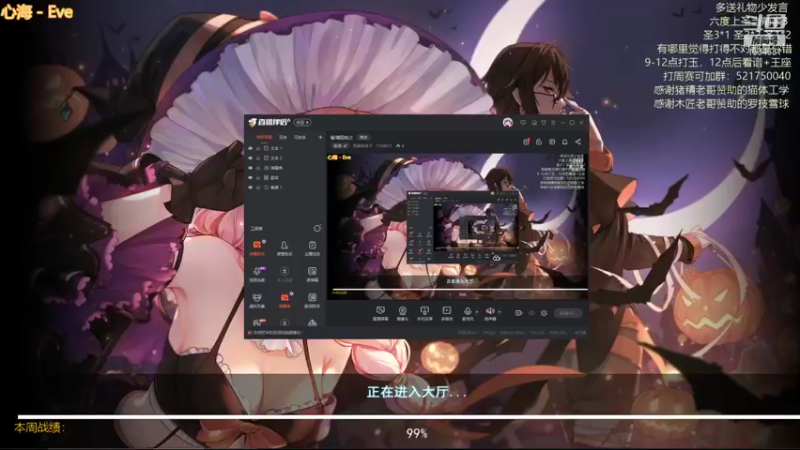This screenshot has height=450, width=800.
Task: Open the 主播任务 tool
Action: pyautogui.click(x=312, y=248)
